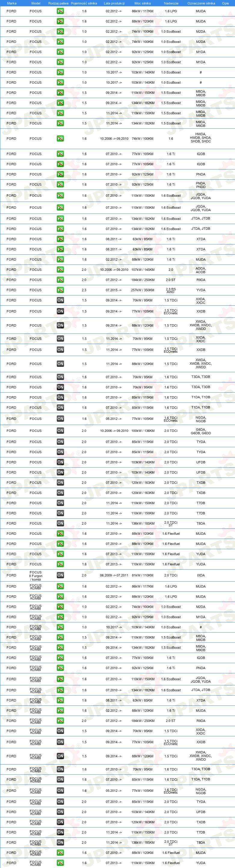235x868 pixels.
Task: Select the 100kW / 136KM power cell
Action: (143, 431)
